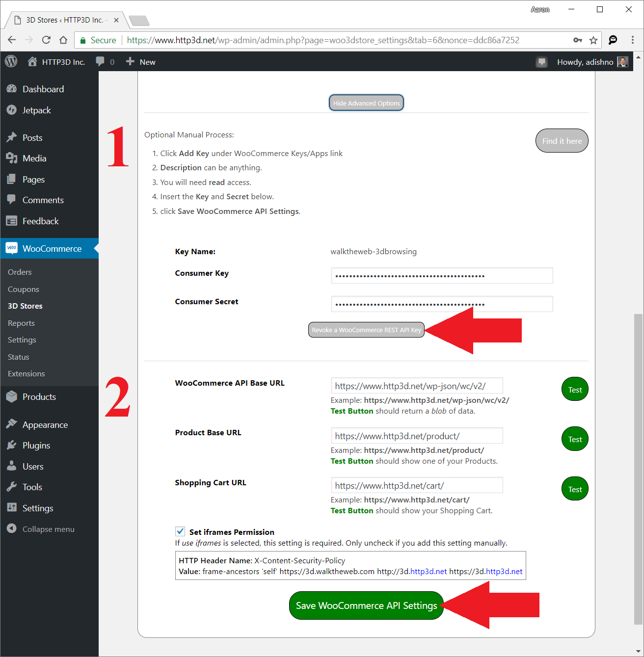Image resolution: width=644 pixels, height=657 pixels.
Task: Click the browser address bar URL
Action: point(323,40)
